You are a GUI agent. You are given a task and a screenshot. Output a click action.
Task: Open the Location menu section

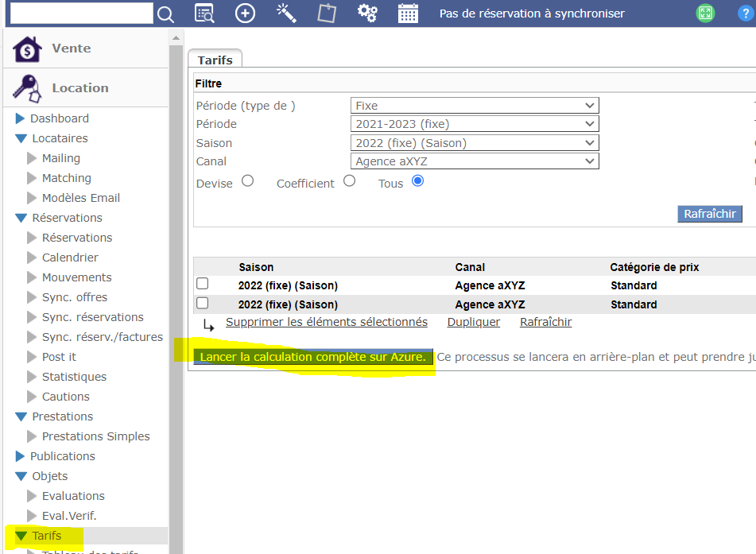(x=79, y=88)
